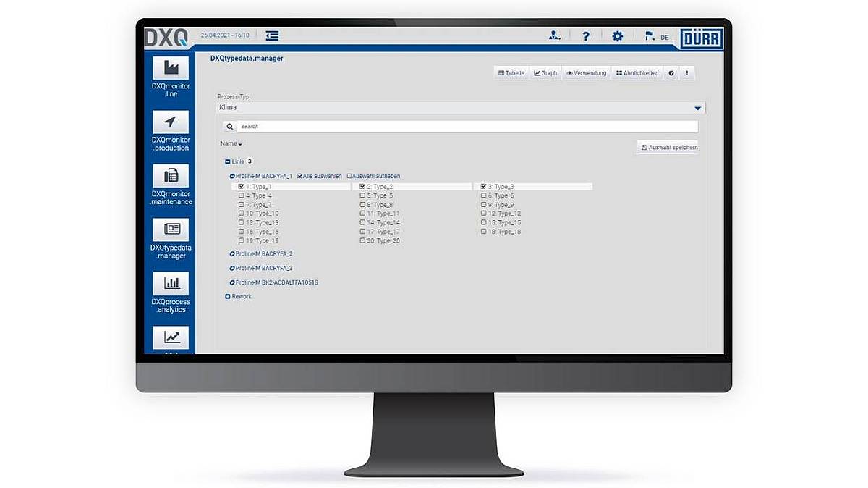Viewport: 868px width, 488px height.
Task: Uncheck the 1: Type_1 checkbox
Action: pos(241,187)
